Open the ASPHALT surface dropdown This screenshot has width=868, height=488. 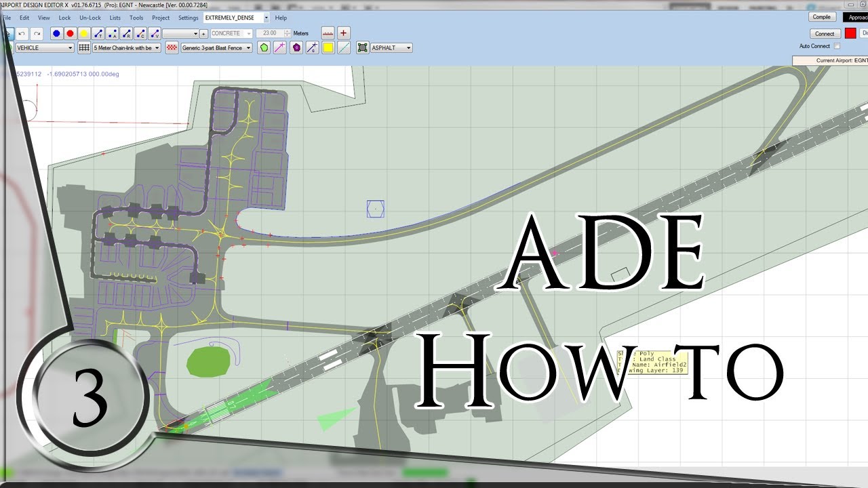(391, 48)
